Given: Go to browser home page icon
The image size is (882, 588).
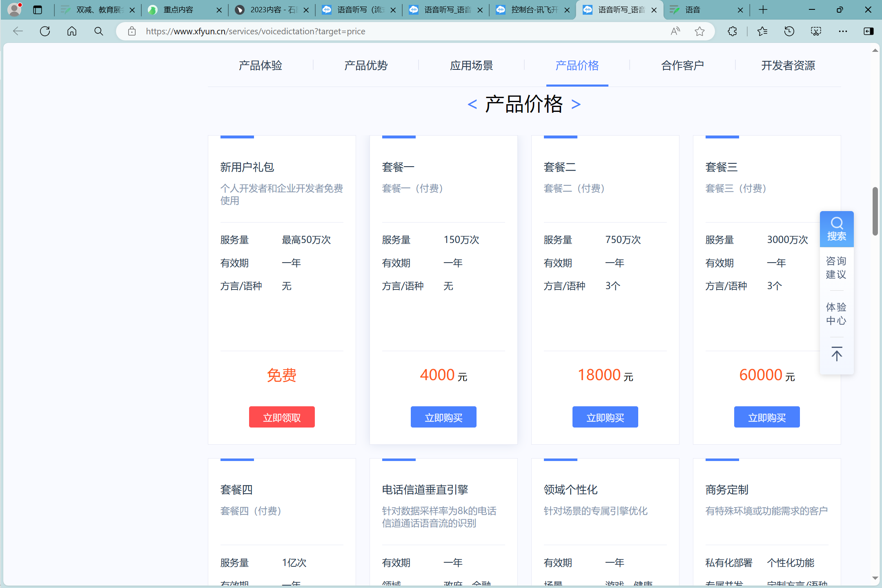Looking at the screenshot, I should (x=72, y=31).
